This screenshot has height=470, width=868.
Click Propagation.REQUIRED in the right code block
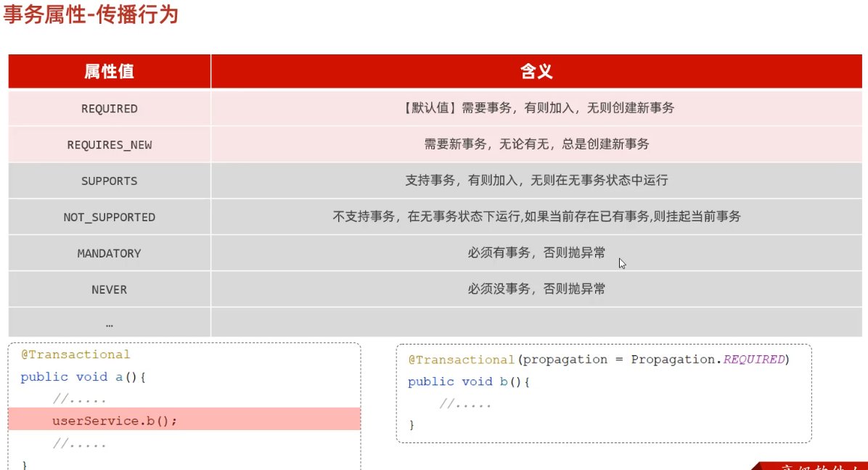click(x=708, y=360)
